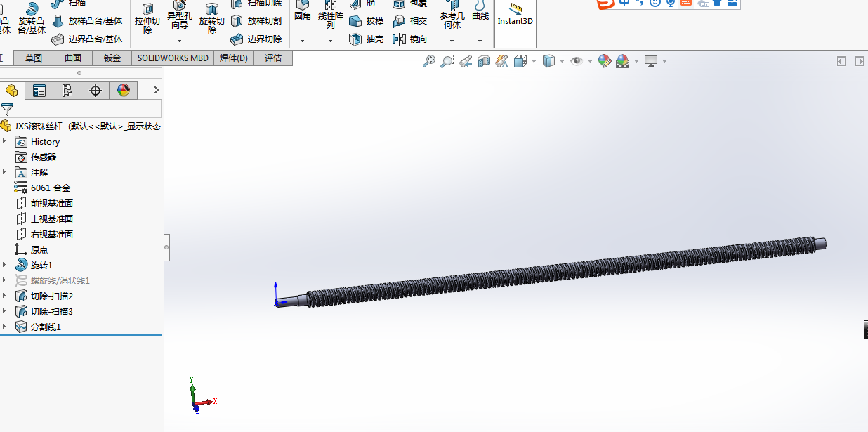Expand 参考几何体 dropdown arrow
The image size is (868, 432).
click(452, 41)
